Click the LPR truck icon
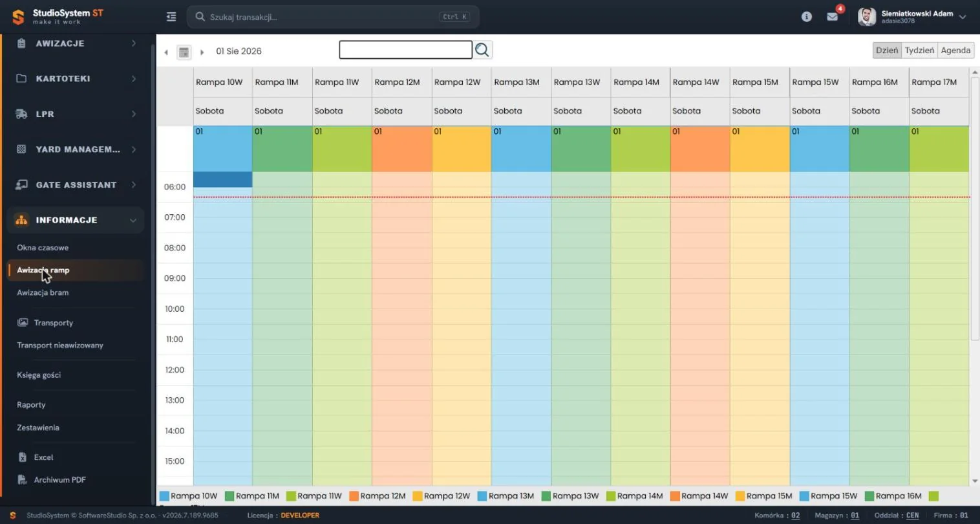This screenshot has height=524, width=980. [x=21, y=114]
